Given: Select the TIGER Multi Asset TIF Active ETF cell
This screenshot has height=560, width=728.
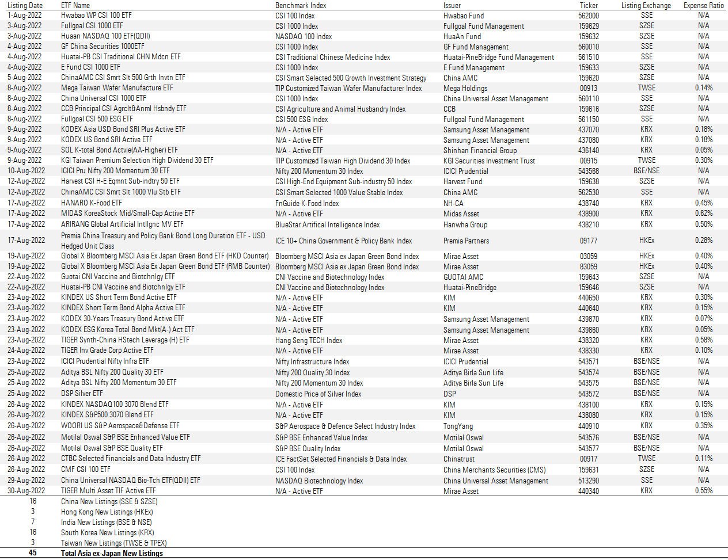Looking at the screenshot, I should pos(108,491).
